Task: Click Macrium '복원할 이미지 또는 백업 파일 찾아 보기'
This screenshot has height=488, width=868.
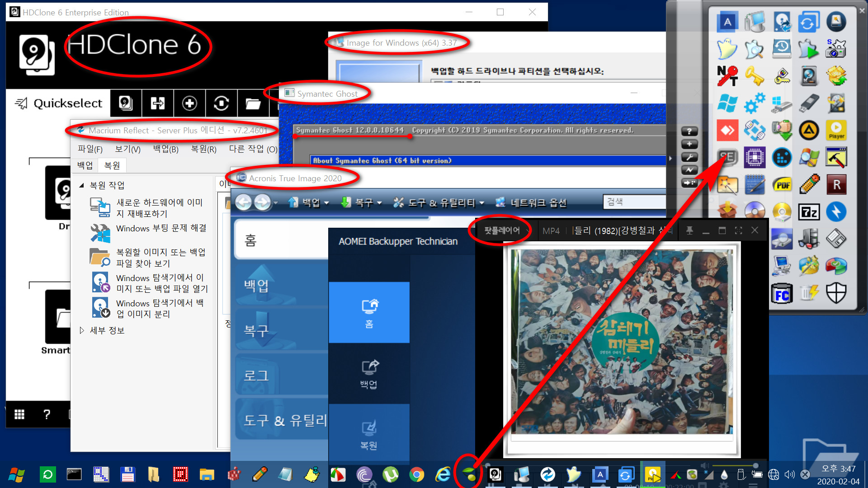Action: tap(161, 258)
